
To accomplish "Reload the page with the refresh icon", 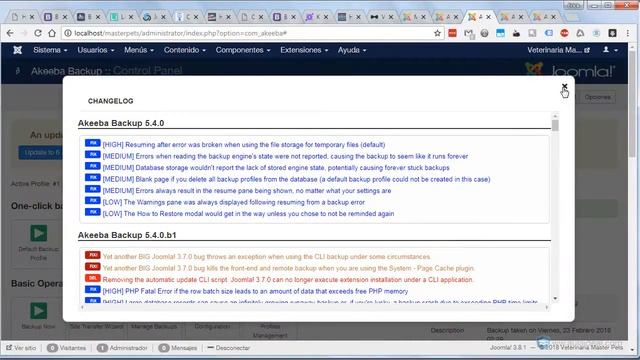I will click(38, 33).
